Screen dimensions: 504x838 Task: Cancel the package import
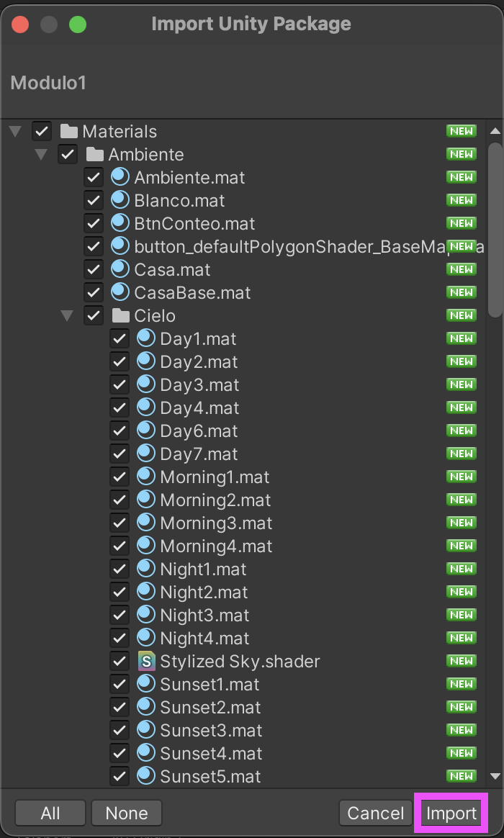coord(376,813)
